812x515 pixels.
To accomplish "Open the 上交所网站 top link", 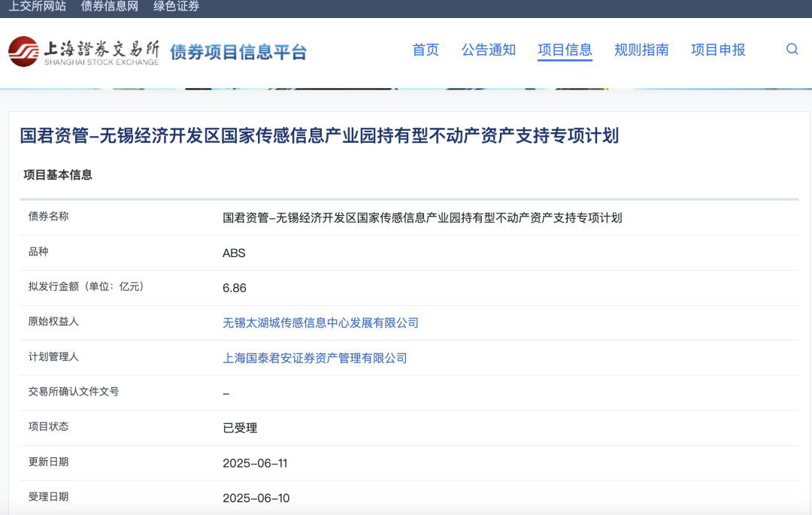I will [38, 6].
